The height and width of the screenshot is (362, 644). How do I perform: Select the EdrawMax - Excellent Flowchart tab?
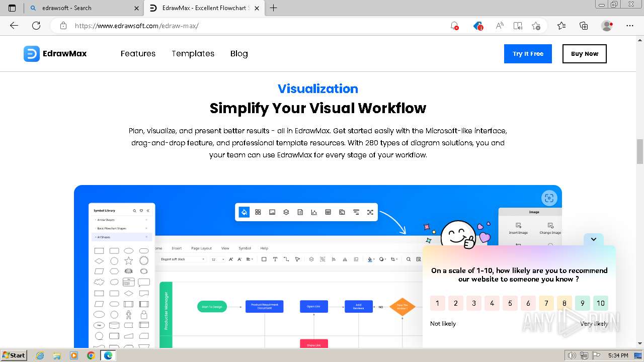pos(204,8)
